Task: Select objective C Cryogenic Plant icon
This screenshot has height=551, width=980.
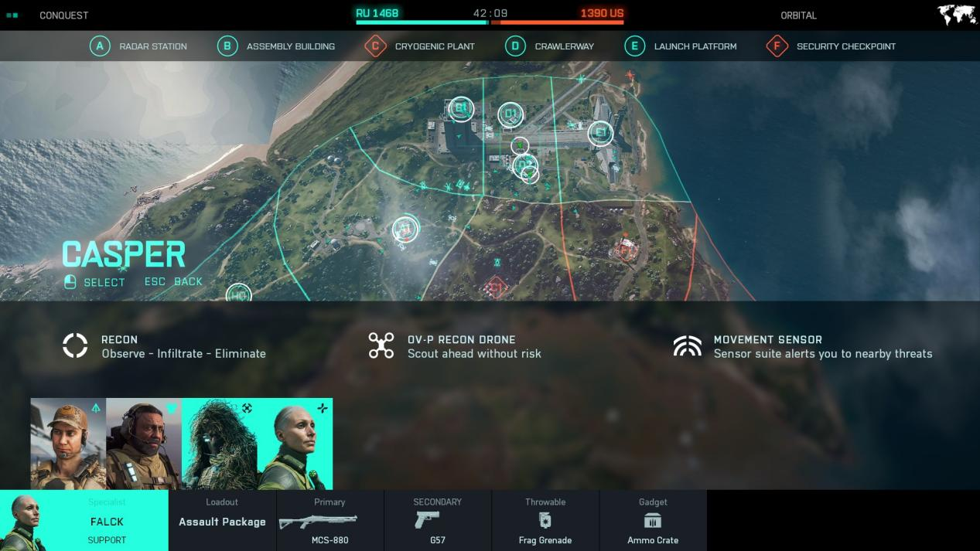Action: (375, 46)
